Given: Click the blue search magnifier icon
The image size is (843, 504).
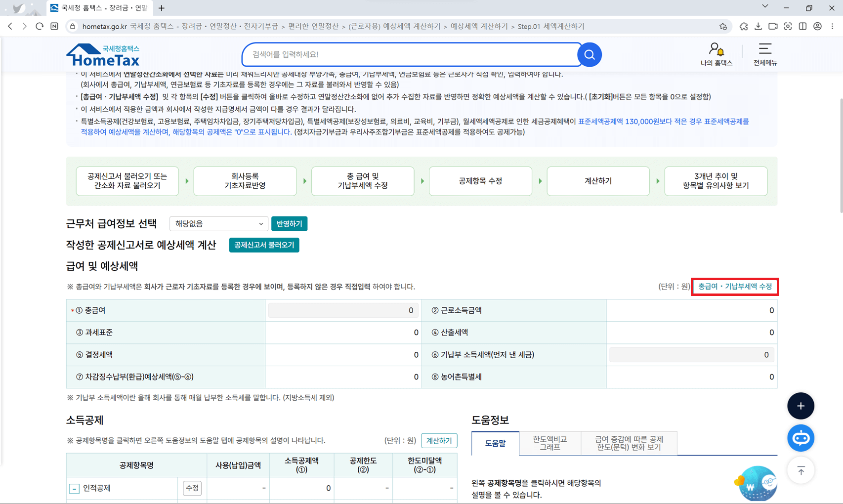Looking at the screenshot, I should [x=589, y=54].
